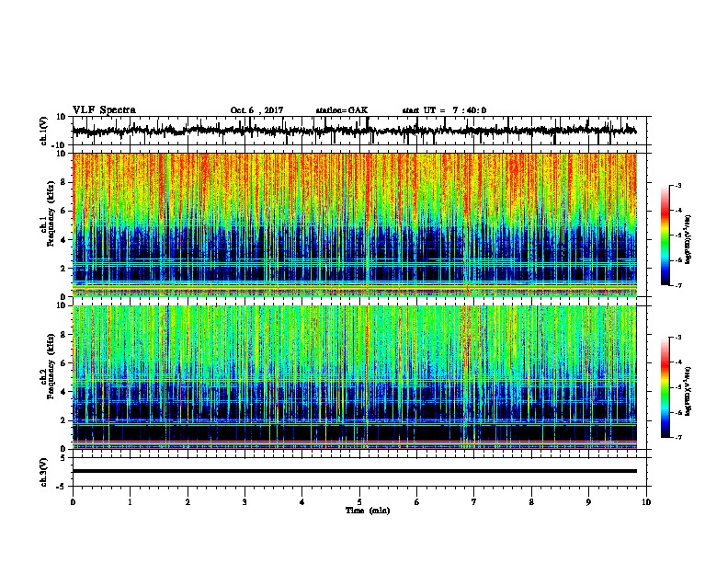728x563 pixels.
Task: Click inside the ch.1 frequency spectrogram
Action: point(355,224)
